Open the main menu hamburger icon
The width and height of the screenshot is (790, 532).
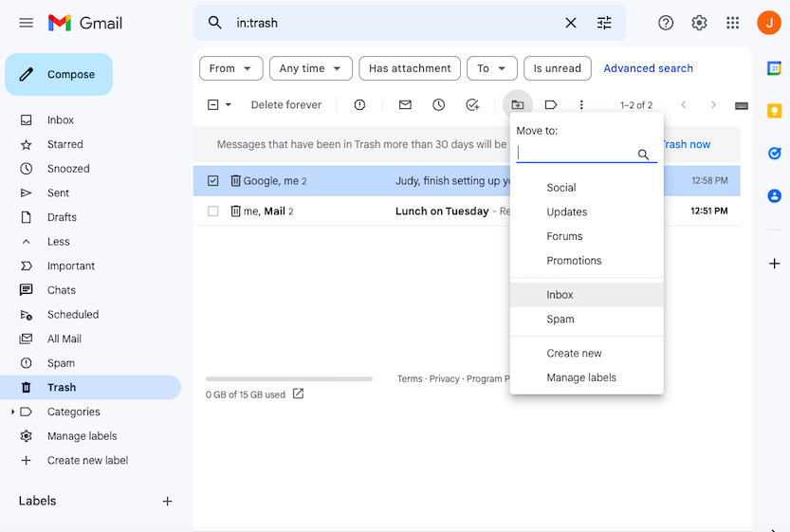click(x=27, y=23)
